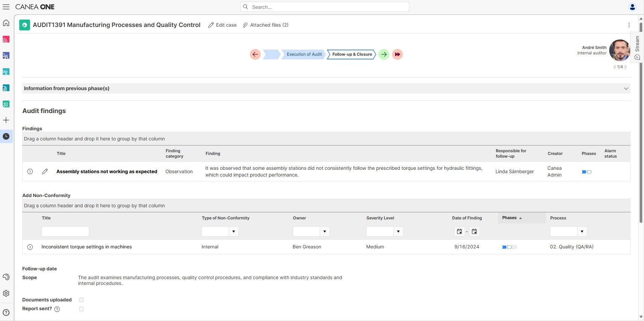Open the calendar picker for Date of Finding
The image size is (644, 321).
click(x=459, y=231)
